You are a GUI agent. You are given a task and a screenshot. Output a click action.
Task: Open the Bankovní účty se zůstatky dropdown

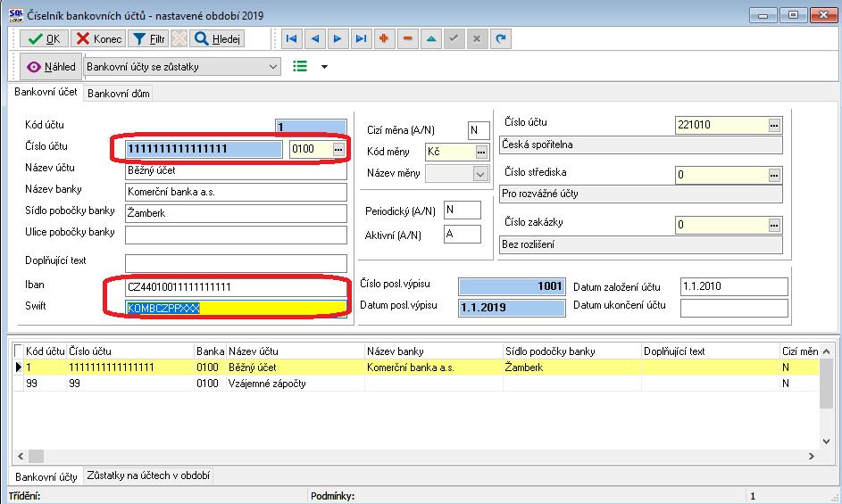pos(182,67)
